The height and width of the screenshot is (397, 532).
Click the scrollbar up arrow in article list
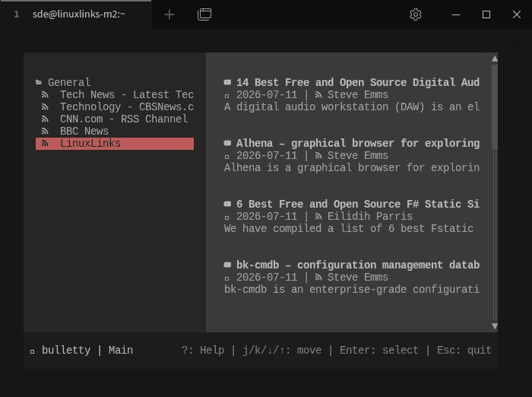coord(495,59)
